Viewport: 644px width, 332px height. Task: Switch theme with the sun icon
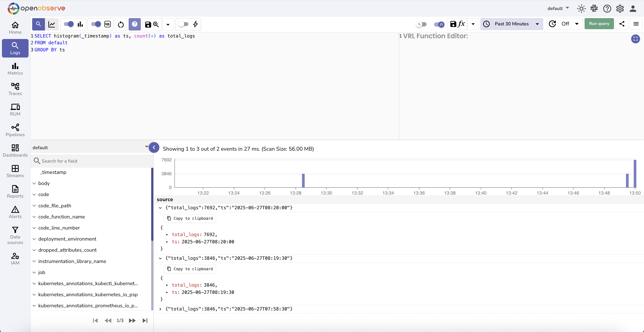(x=581, y=9)
